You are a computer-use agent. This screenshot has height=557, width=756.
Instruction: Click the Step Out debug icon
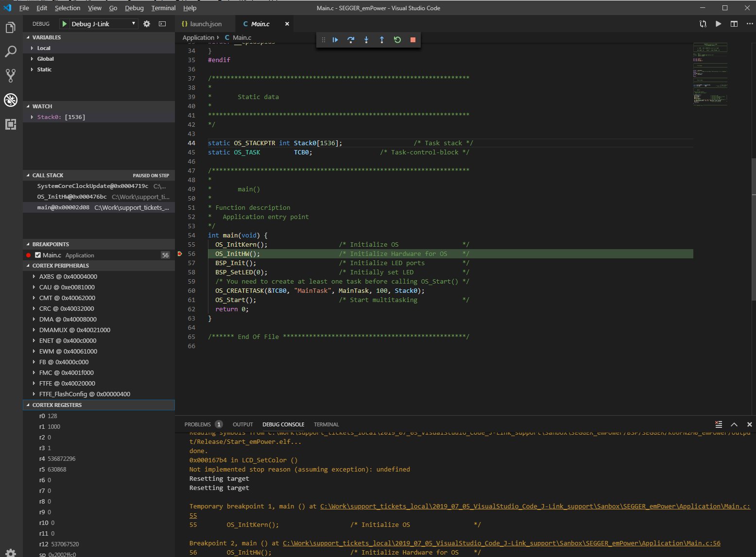(382, 40)
